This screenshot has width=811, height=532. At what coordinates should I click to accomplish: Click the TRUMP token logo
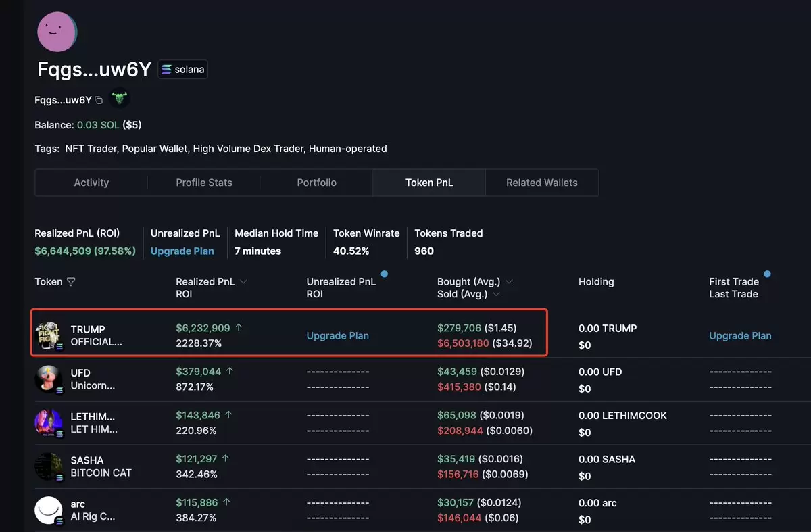49,335
